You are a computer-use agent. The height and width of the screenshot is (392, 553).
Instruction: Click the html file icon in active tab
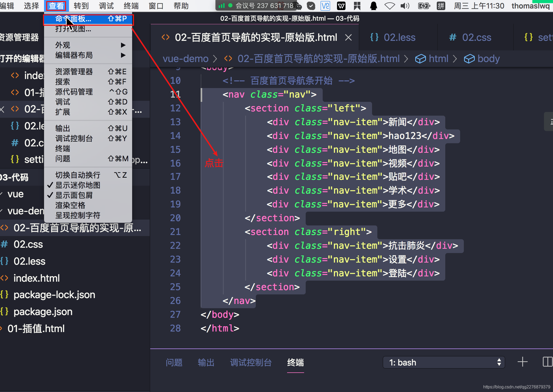(166, 37)
